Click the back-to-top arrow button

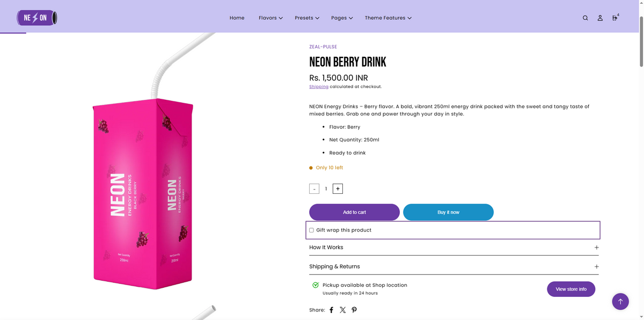620,301
